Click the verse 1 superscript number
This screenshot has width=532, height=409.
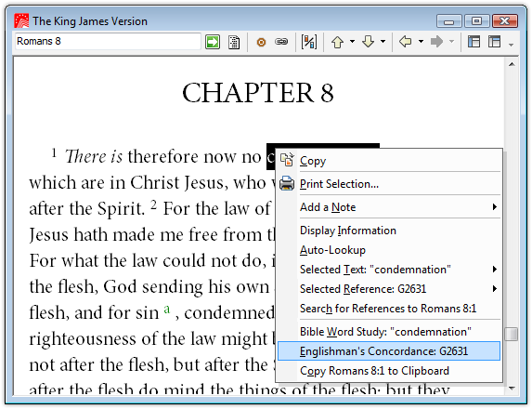coord(54,152)
